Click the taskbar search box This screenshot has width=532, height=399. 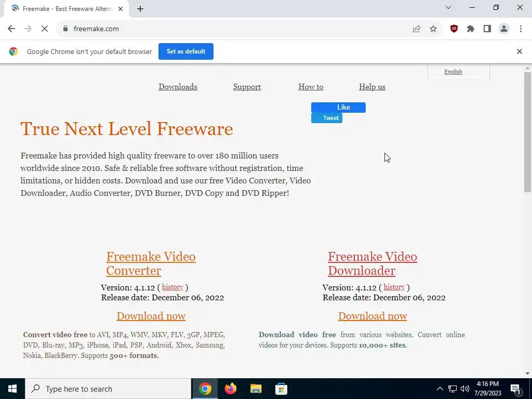(108, 389)
